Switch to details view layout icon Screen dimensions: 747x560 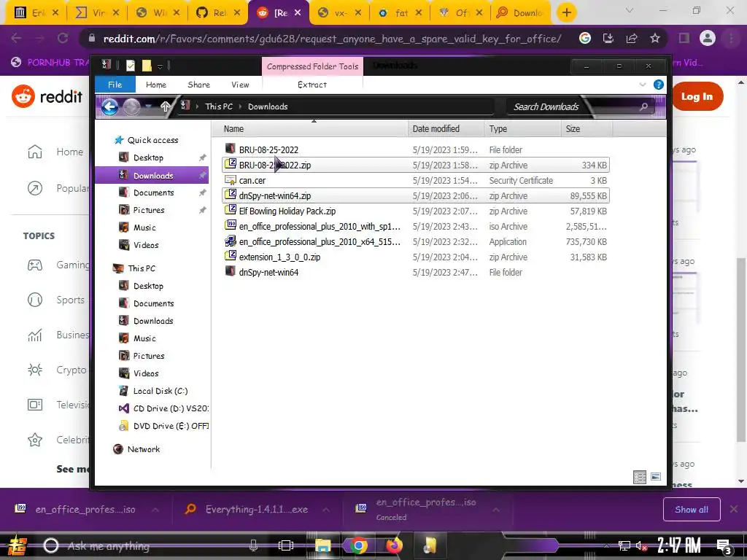(x=639, y=477)
